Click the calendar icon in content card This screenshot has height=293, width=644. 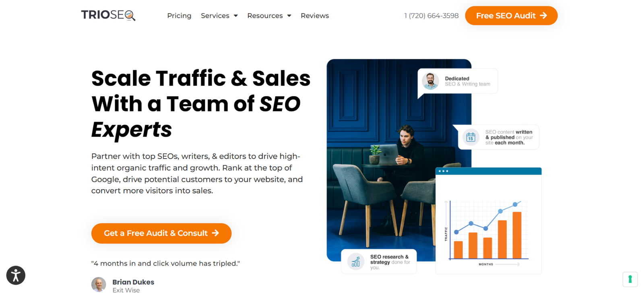(471, 137)
